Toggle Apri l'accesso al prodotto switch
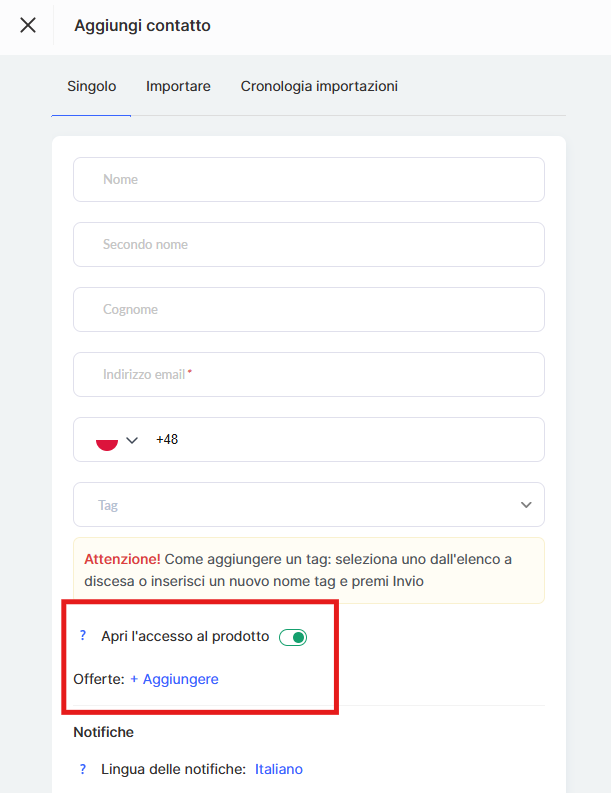Screen dimensions: 611x793 click(x=293, y=637)
